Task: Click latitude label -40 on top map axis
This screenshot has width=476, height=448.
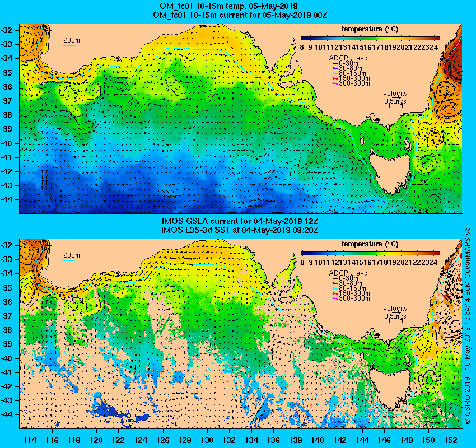Action: tap(7, 143)
